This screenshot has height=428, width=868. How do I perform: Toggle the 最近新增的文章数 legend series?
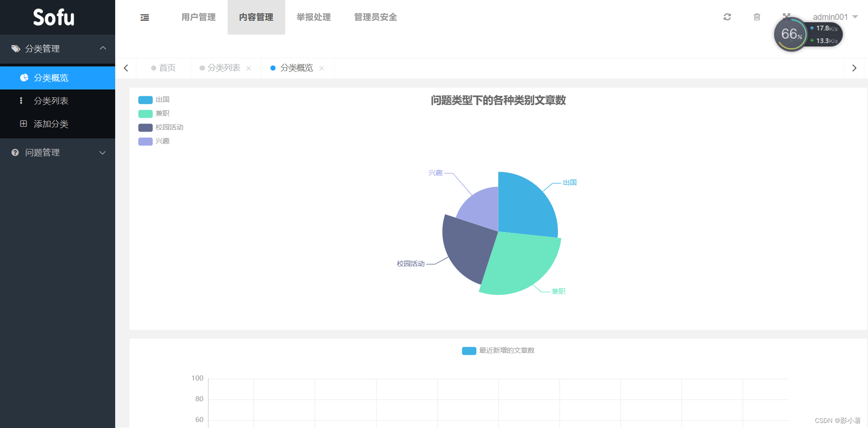pos(498,351)
